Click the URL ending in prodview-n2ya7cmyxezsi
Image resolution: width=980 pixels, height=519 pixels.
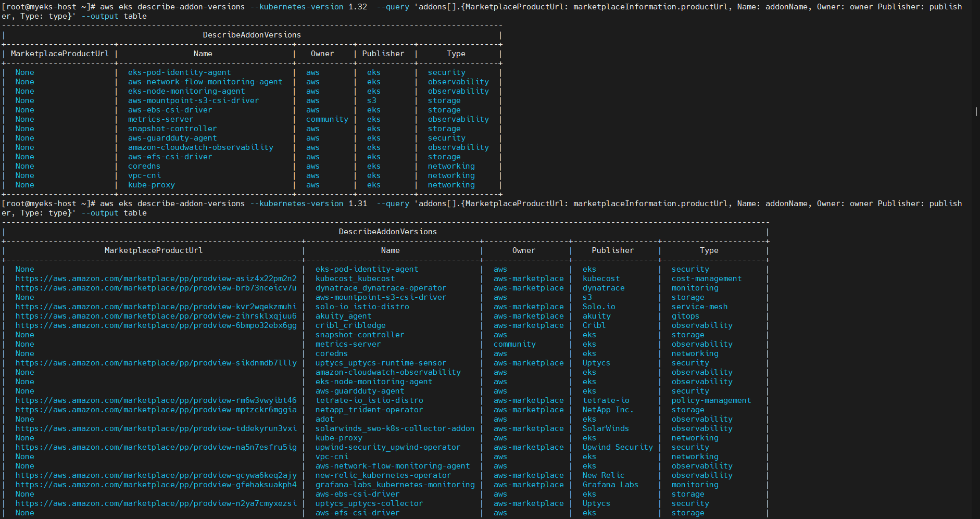[156, 503]
